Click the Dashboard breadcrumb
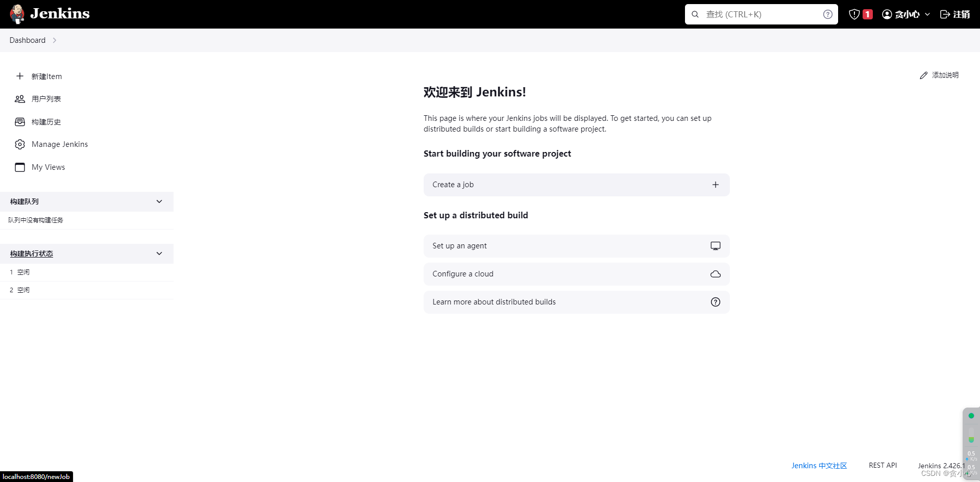The width and height of the screenshot is (980, 482). (x=28, y=40)
